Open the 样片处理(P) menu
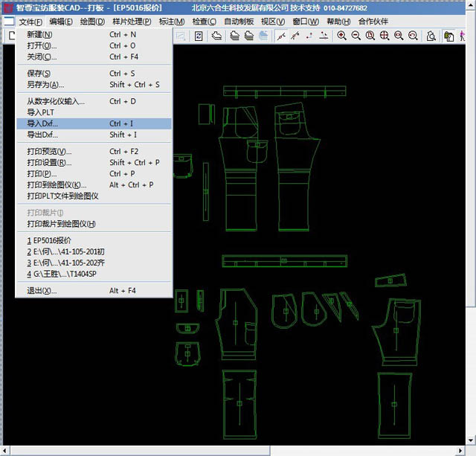This screenshot has height=456, width=476. 132,22
